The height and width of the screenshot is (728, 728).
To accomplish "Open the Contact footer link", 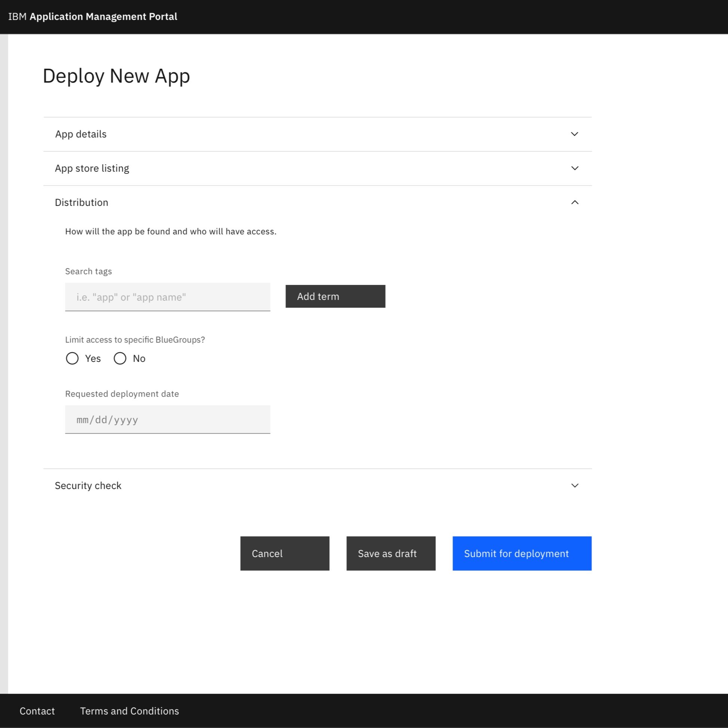I will [37, 711].
